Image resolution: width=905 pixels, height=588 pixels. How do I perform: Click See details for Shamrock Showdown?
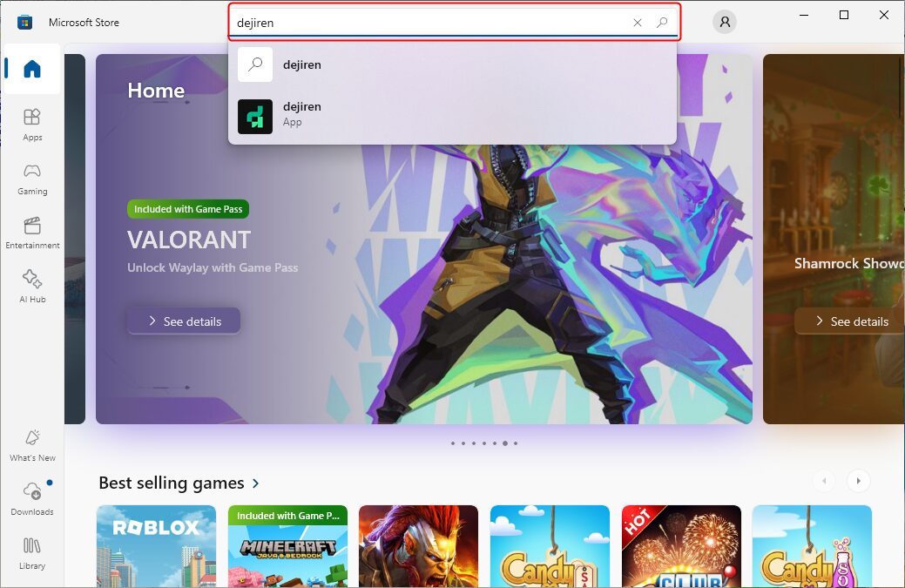point(849,321)
